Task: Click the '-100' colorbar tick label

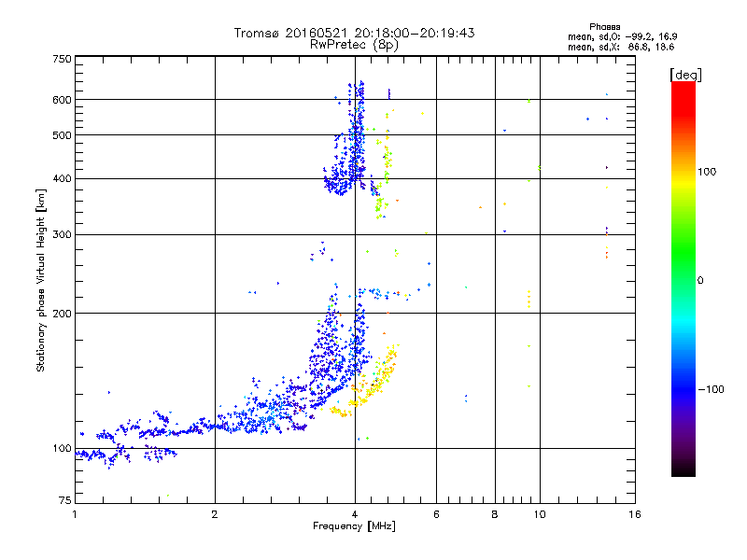Action: coord(711,389)
